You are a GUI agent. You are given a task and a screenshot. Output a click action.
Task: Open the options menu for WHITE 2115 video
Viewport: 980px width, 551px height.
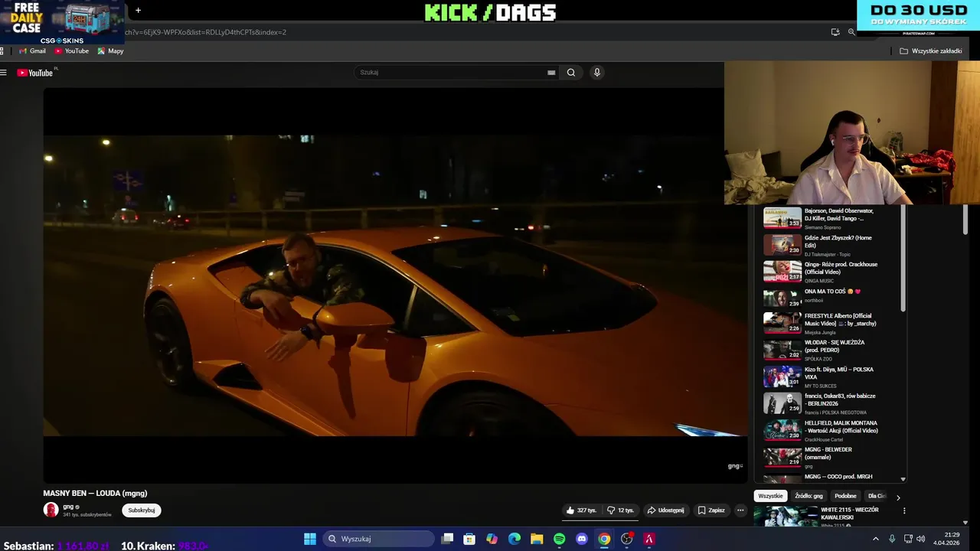[904, 510]
